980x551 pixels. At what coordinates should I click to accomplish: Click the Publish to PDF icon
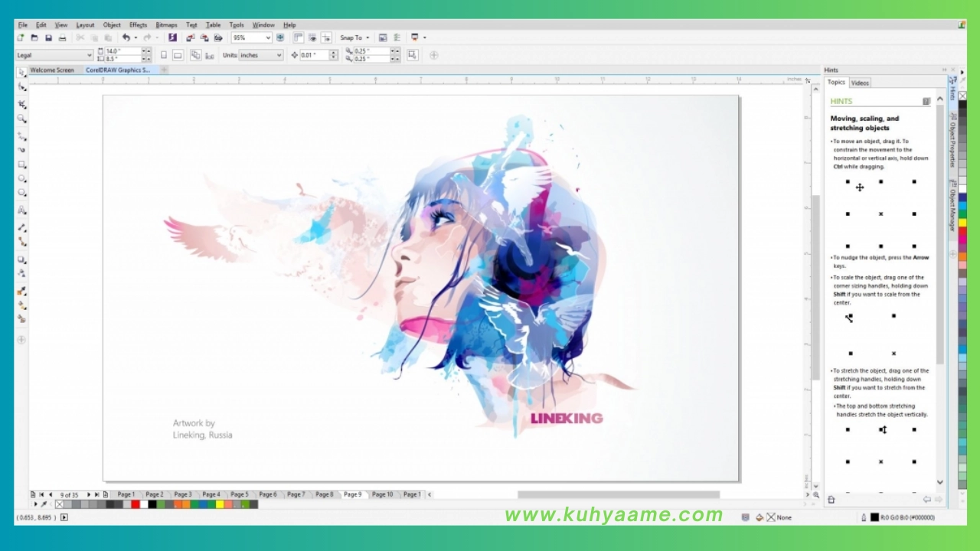click(x=218, y=37)
